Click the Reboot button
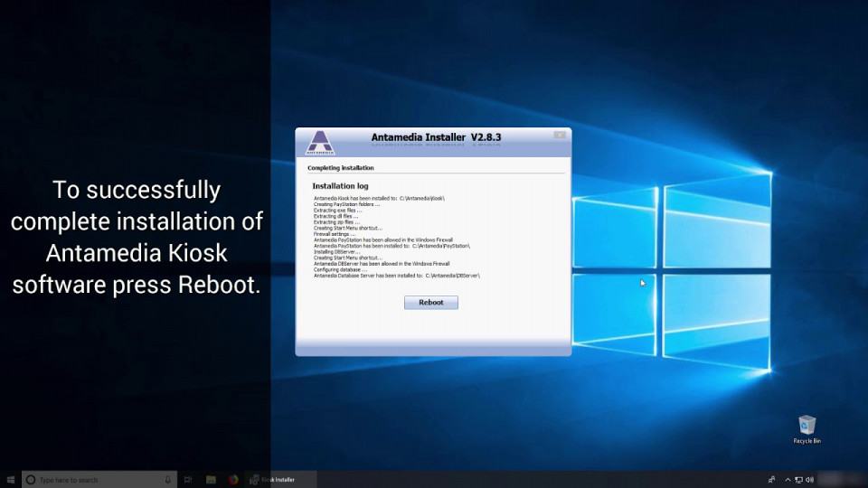 click(430, 302)
